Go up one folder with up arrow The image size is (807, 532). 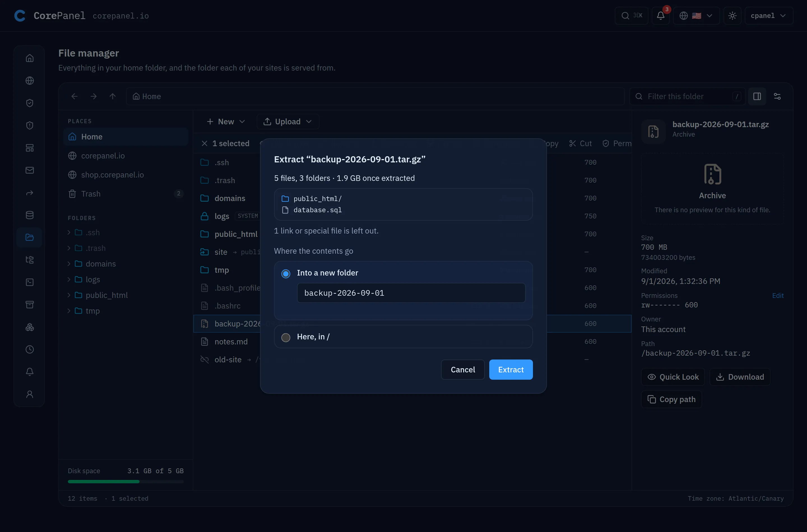coord(112,96)
